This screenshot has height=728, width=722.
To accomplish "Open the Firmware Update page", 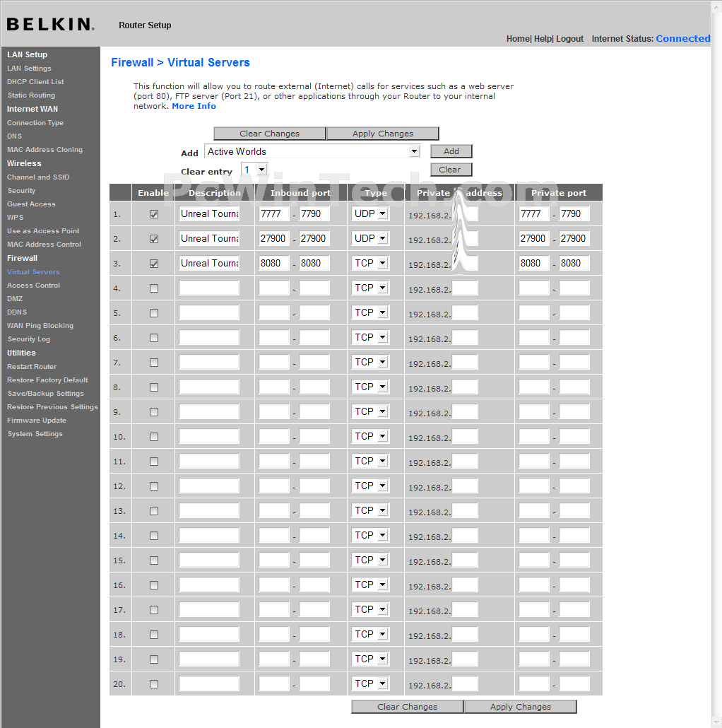I will point(37,420).
